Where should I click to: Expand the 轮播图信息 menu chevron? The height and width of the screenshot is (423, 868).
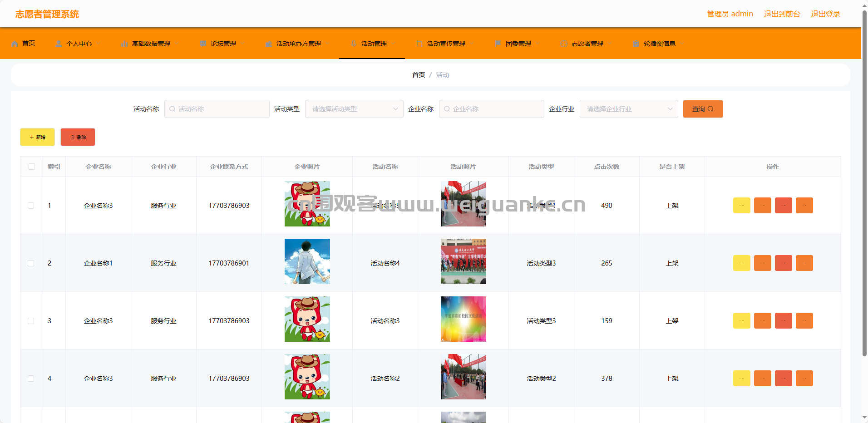(x=682, y=44)
